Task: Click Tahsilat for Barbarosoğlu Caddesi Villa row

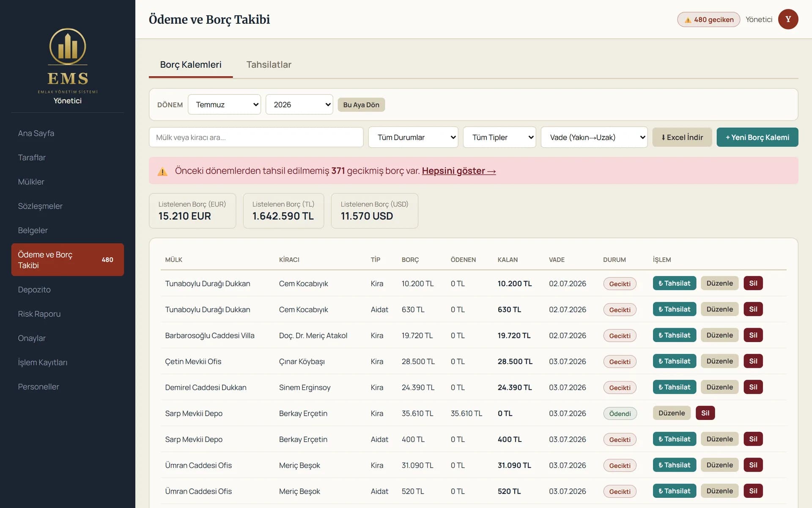Action: [675, 335]
